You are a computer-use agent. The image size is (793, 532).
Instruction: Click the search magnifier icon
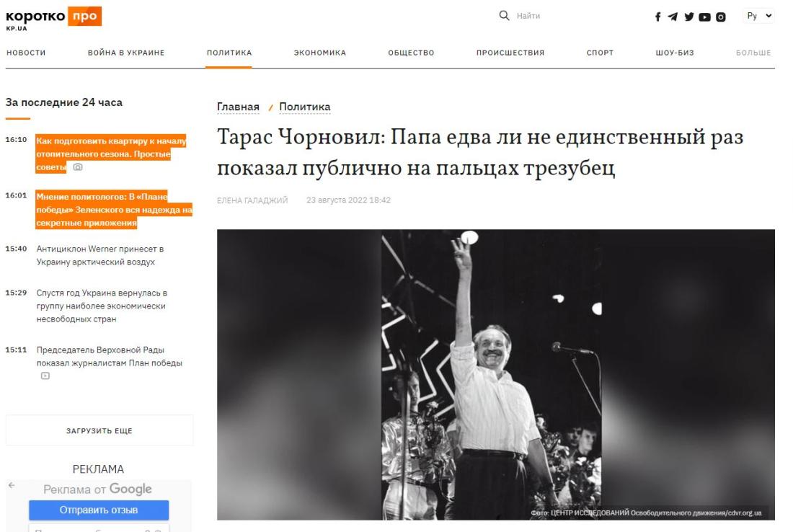click(x=504, y=16)
